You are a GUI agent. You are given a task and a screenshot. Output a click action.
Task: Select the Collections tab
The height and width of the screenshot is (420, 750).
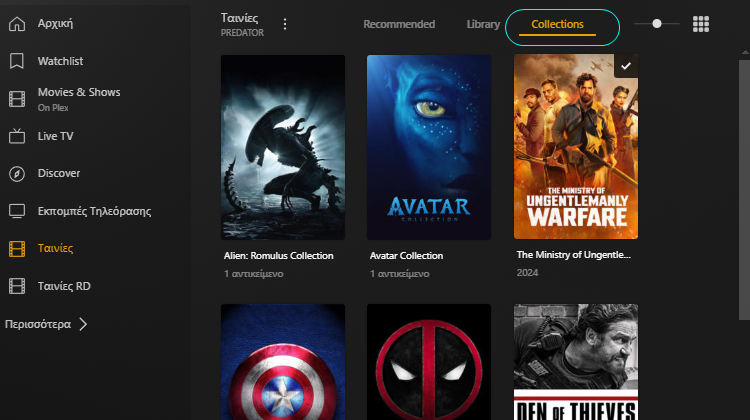[x=557, y=24]
